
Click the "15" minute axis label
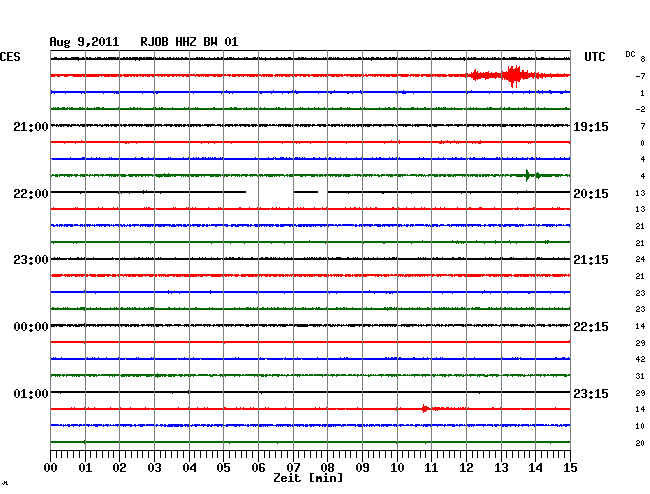click(570, 468)
